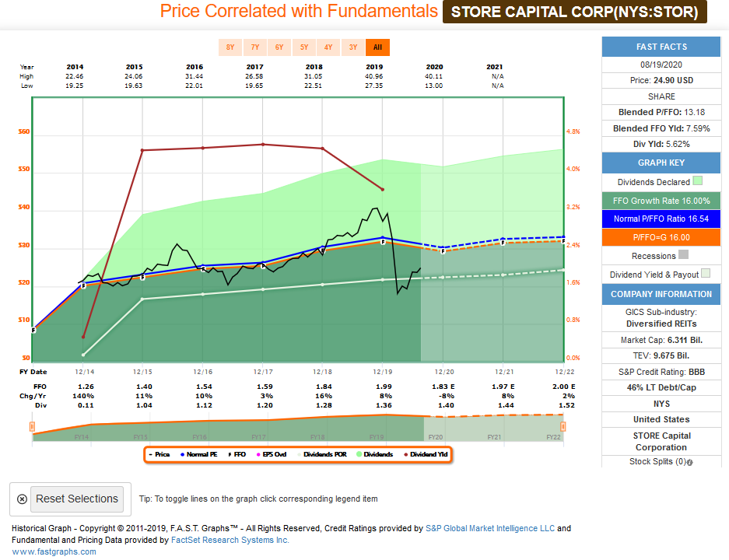729x560 pixels.
Task: Click the P/FFO=G 16.00 key
Action: pos(661,237)
